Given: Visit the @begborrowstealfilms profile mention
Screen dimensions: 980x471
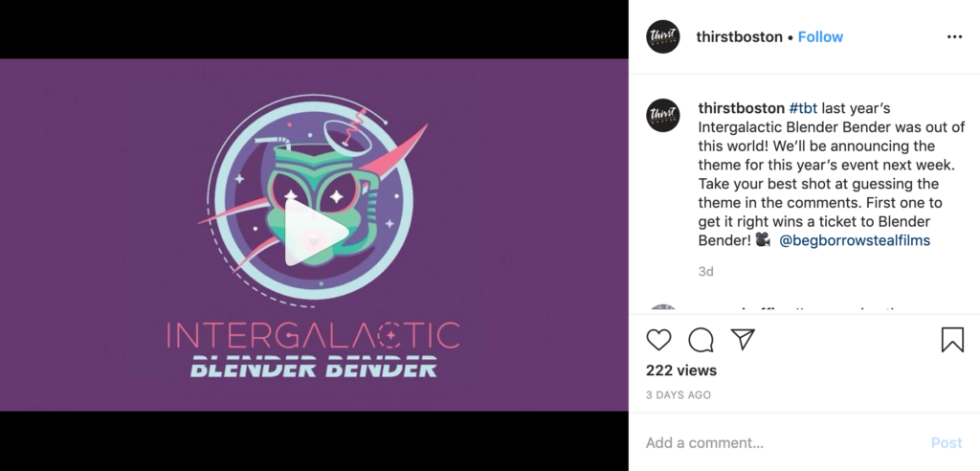Looking at the screenshot, I should [855, 240].
